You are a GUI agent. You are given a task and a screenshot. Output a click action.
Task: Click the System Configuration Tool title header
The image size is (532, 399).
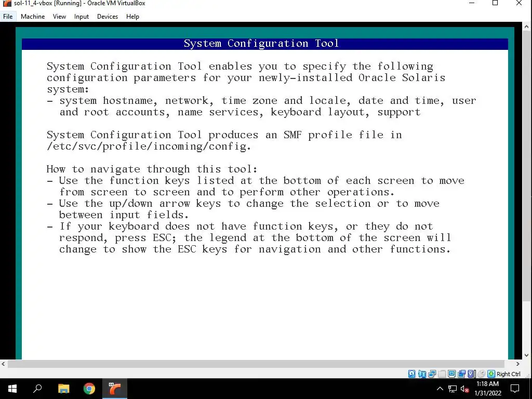(261, 44)
